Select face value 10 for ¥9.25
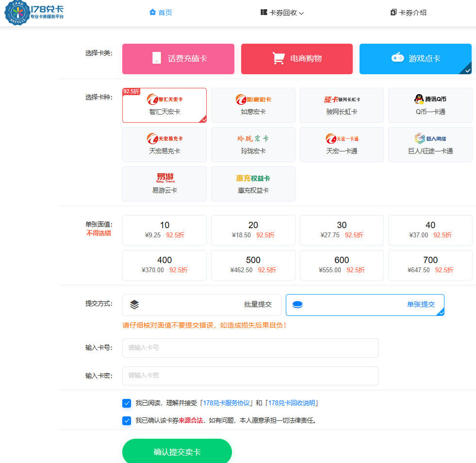The height and width of the screenshot is (463, 476). (x=164, y=230)
